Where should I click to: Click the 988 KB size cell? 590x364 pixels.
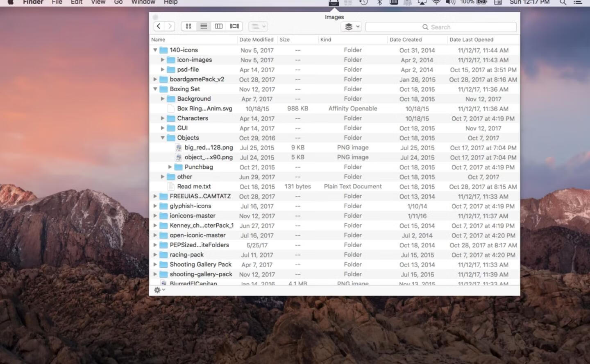(x=298, y=109)
